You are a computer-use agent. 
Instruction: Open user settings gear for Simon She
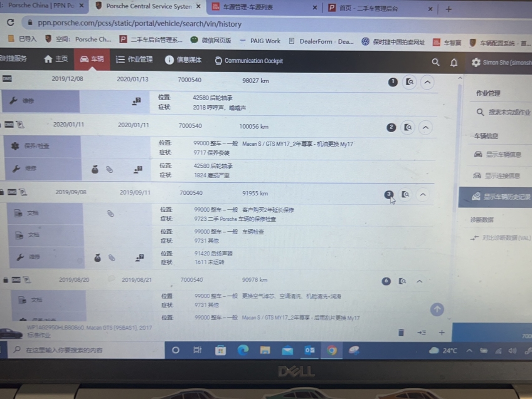475,62
